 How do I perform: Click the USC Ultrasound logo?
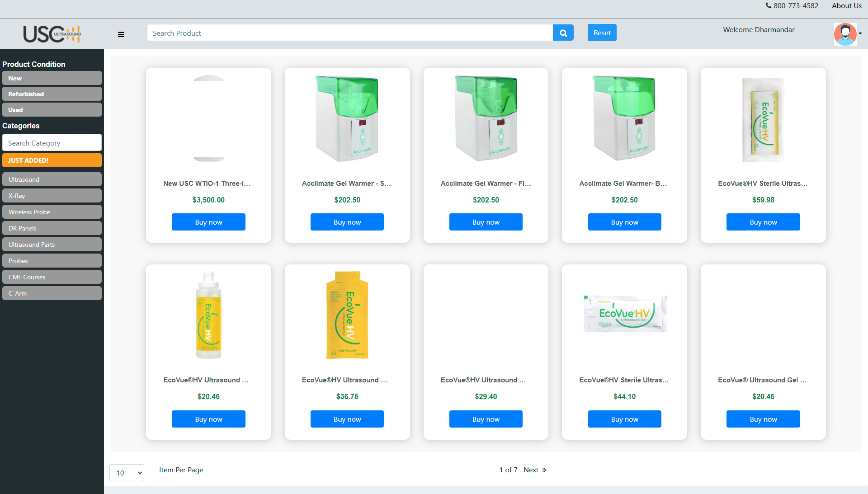tap(52, 34)
